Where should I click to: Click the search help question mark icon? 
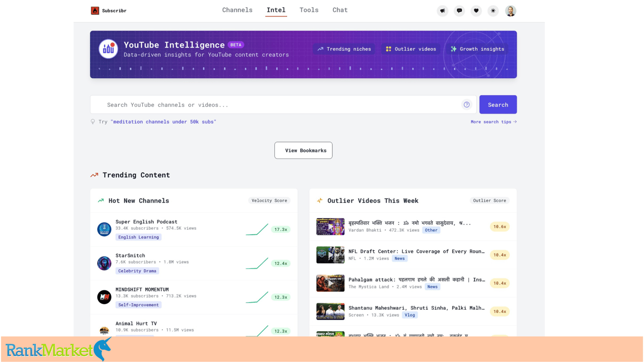[467, 105]
